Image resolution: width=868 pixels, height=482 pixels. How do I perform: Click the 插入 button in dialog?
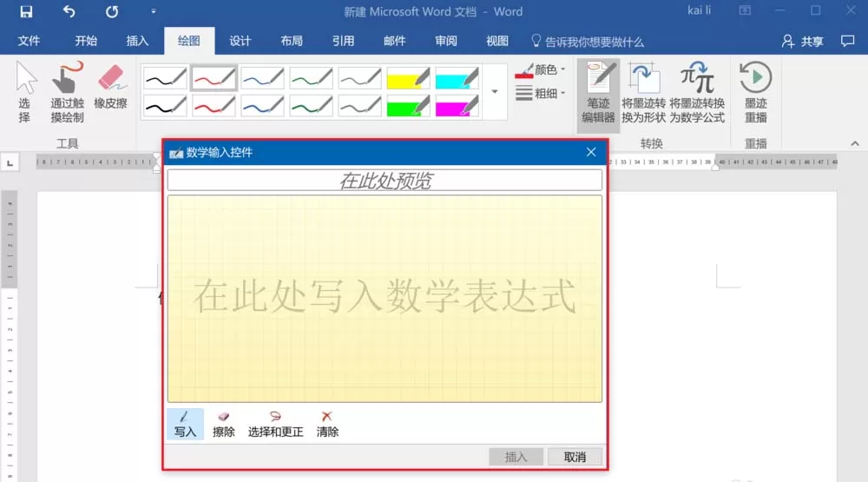516,457
